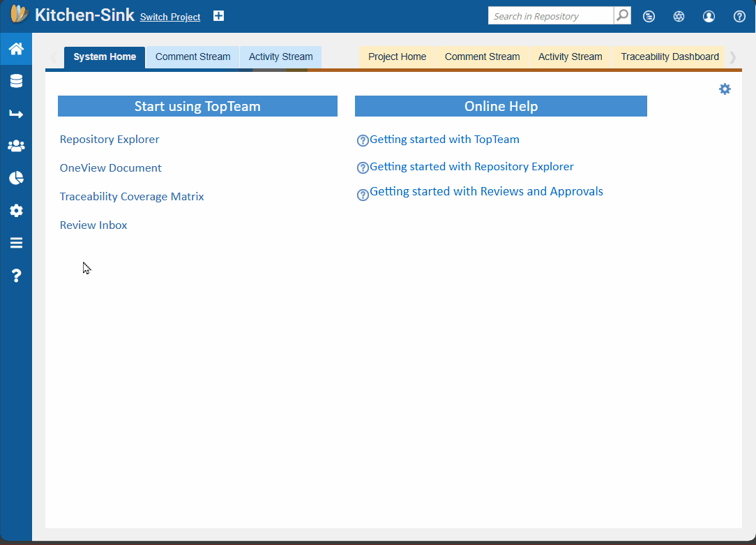Open the Traceability Coverage Matrix link

click(132, 196)
